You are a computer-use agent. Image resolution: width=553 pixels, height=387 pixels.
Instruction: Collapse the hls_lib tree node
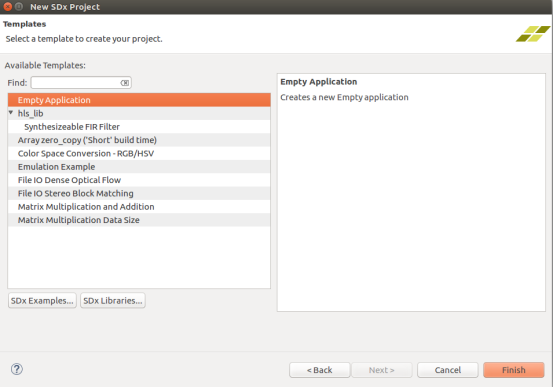11,113
